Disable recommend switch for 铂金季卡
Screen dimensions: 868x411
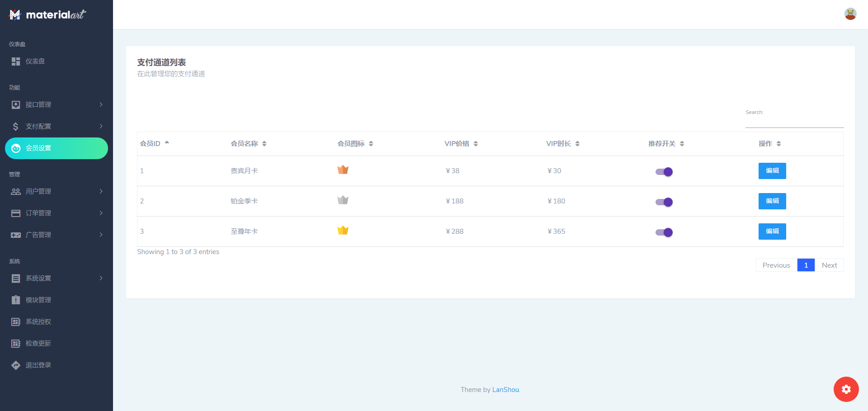[664, 202]
